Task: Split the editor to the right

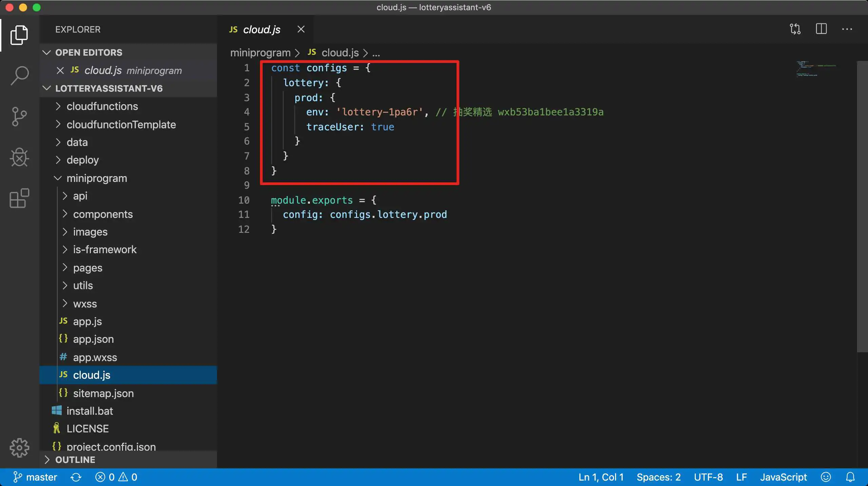Action: (x=821, y=29)
